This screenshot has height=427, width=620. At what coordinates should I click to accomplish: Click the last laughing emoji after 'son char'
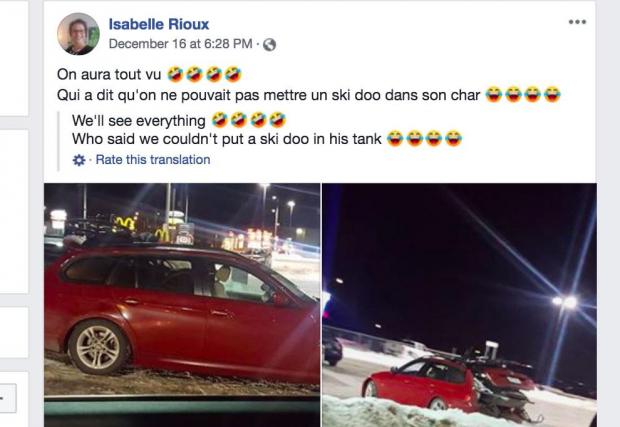click(x=552, y=94)
